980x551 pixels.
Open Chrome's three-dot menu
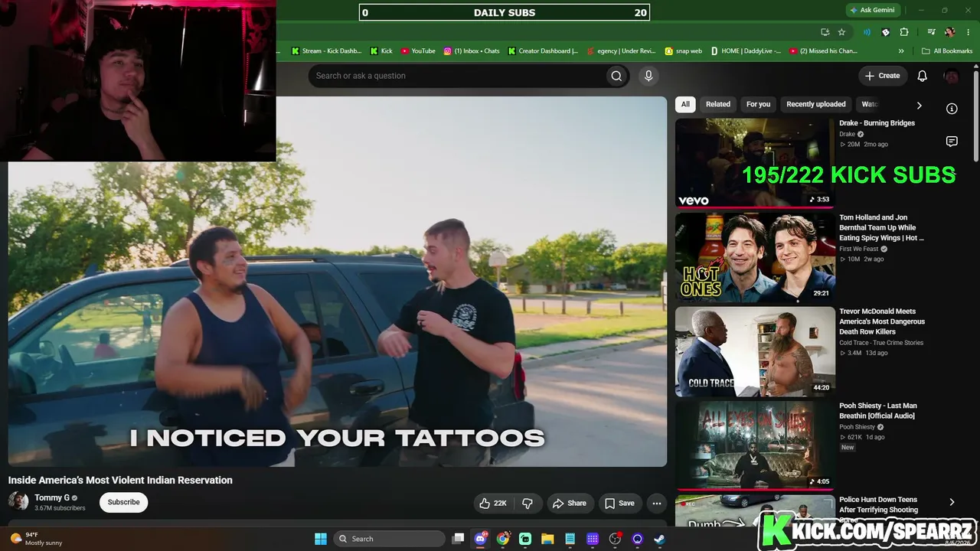click(x=969, y=32)
